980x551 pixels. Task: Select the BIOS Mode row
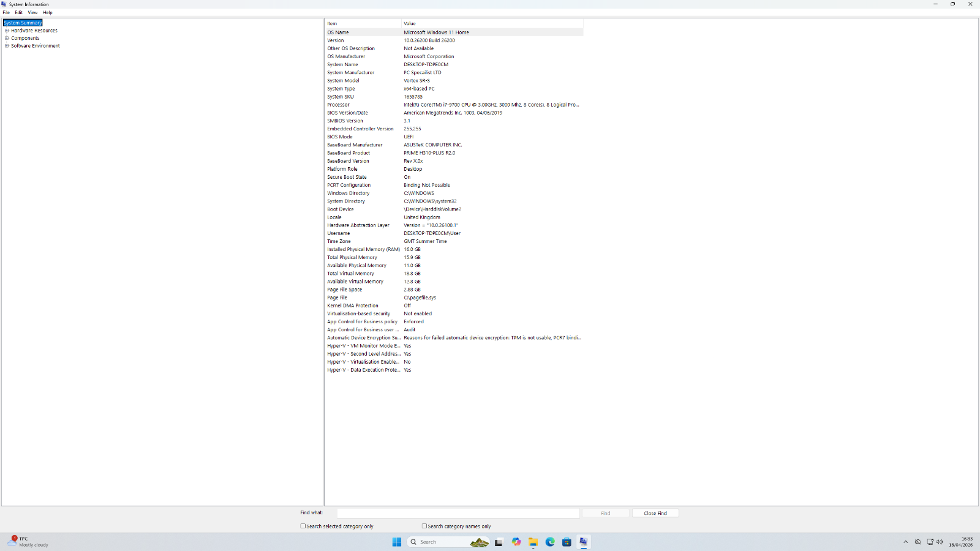tap(454, 137)
